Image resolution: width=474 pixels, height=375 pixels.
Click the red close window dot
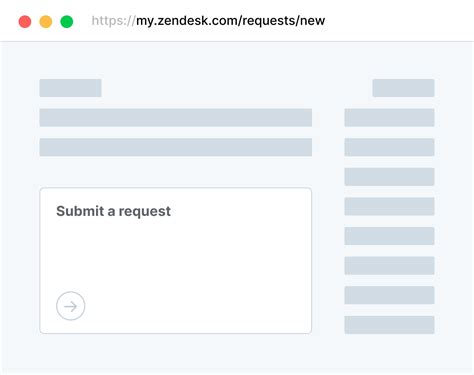(25, 22)
